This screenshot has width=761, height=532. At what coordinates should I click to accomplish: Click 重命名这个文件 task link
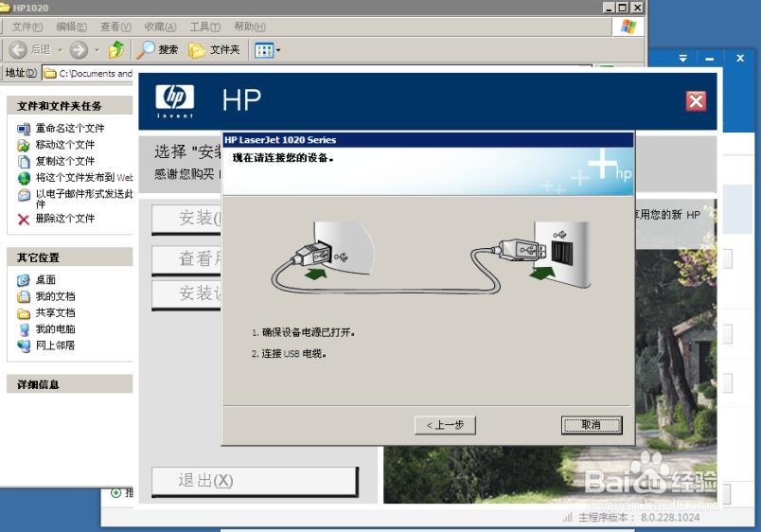(x=70, y=128)
